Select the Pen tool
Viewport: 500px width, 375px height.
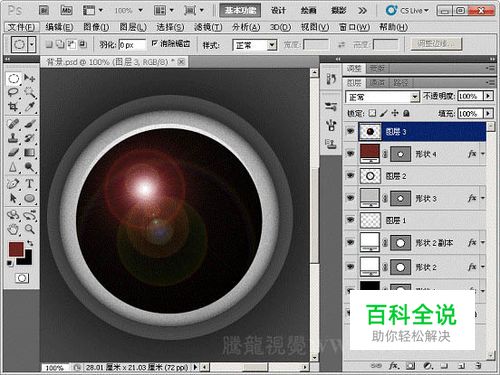click(13, 184)
